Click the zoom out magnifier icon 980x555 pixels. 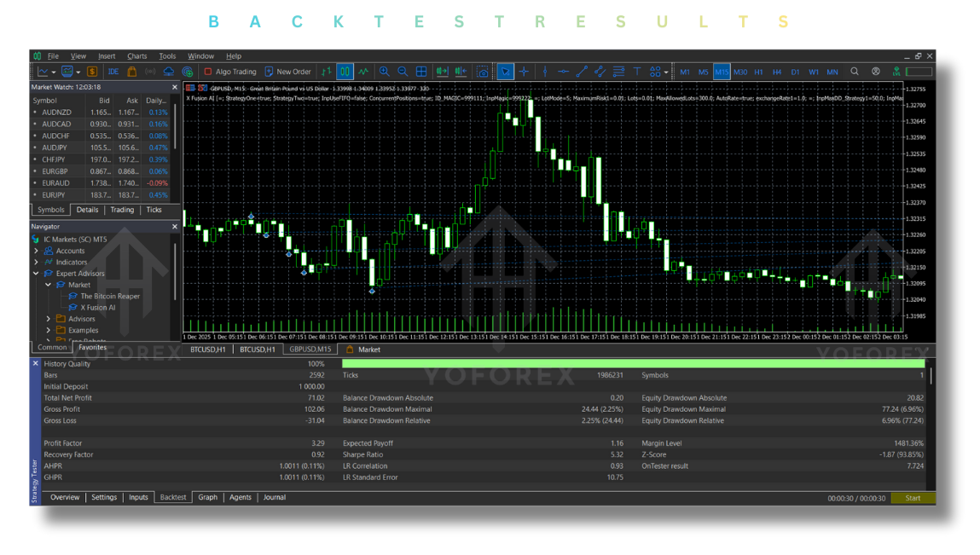pos(403,72)
